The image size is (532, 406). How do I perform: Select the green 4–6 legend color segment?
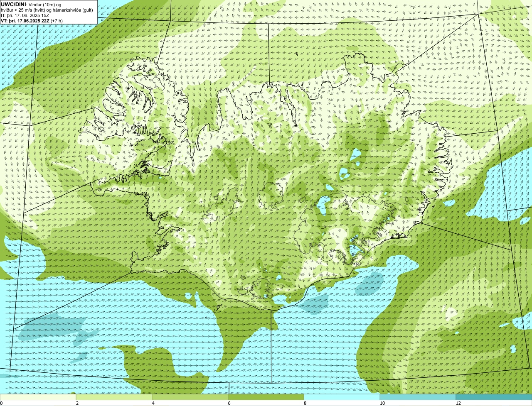click(190, 397)
